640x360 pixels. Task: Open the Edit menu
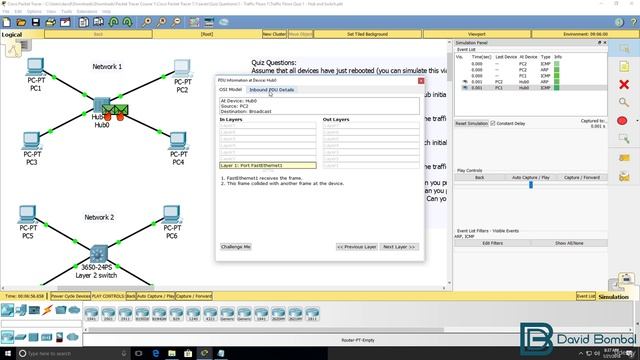pyautogui.click(x=18, y=11)
